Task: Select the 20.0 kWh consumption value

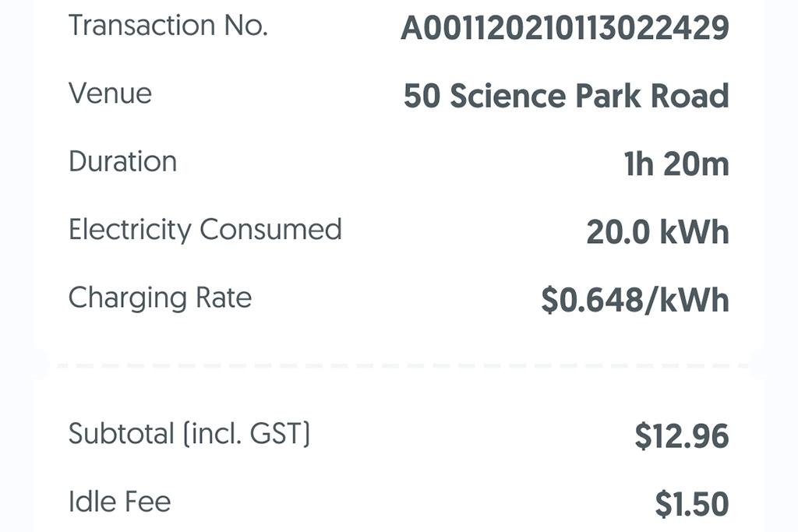Action: click(657, 232)
